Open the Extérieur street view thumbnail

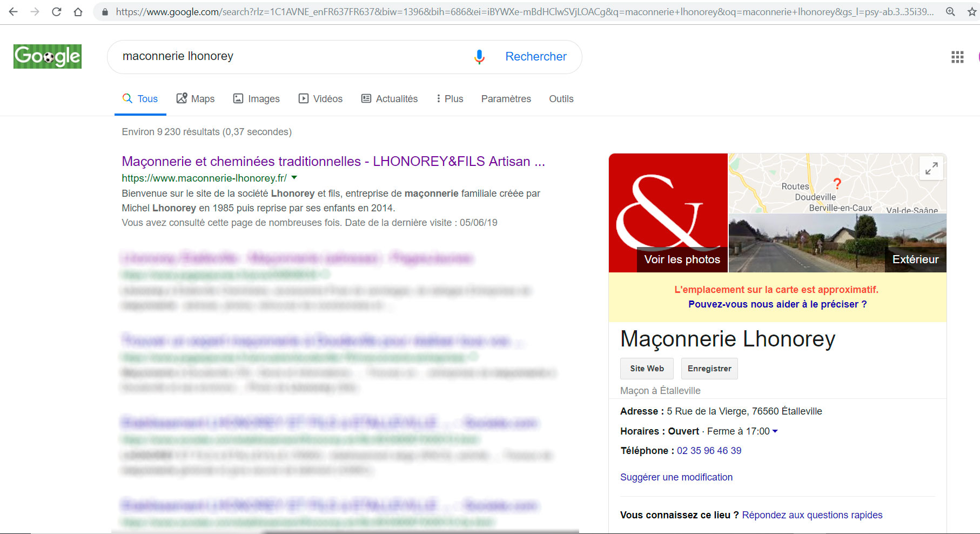[x=837, y=243]
